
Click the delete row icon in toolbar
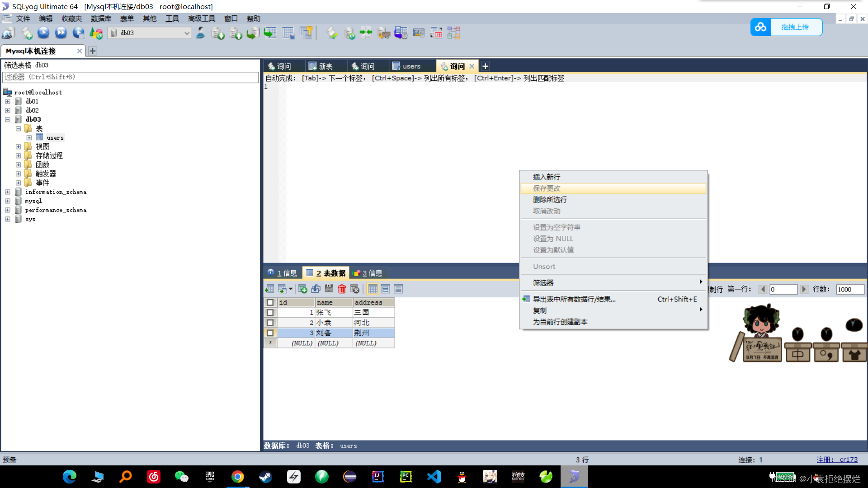point(341,289)
